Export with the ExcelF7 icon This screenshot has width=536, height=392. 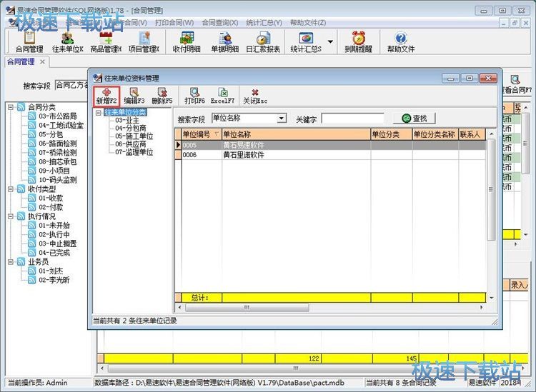(222, 96)
